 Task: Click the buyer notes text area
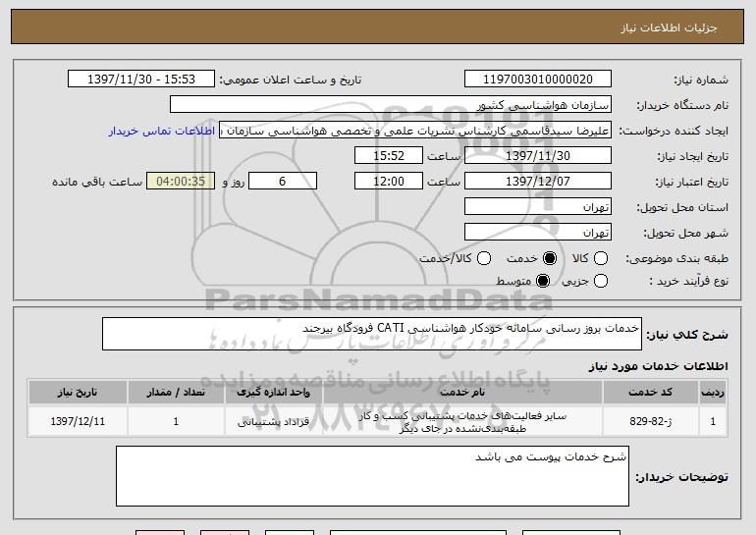coord(372,476)
